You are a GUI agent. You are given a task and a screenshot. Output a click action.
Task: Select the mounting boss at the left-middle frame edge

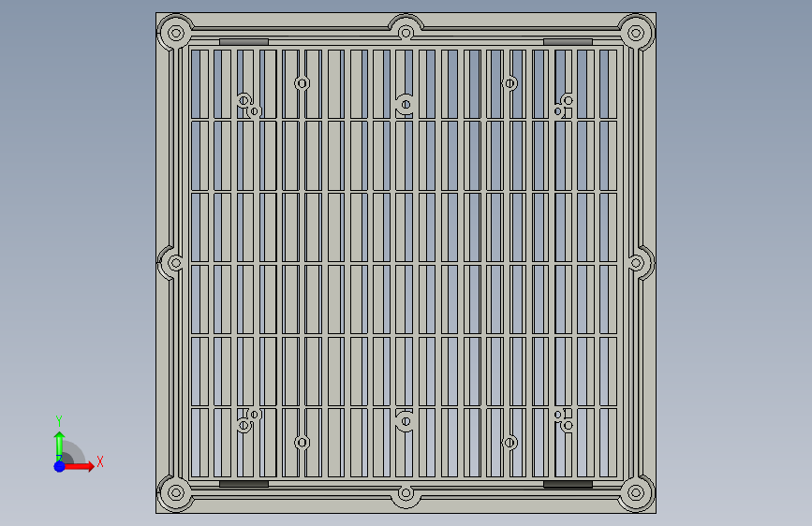click(175, 263)
